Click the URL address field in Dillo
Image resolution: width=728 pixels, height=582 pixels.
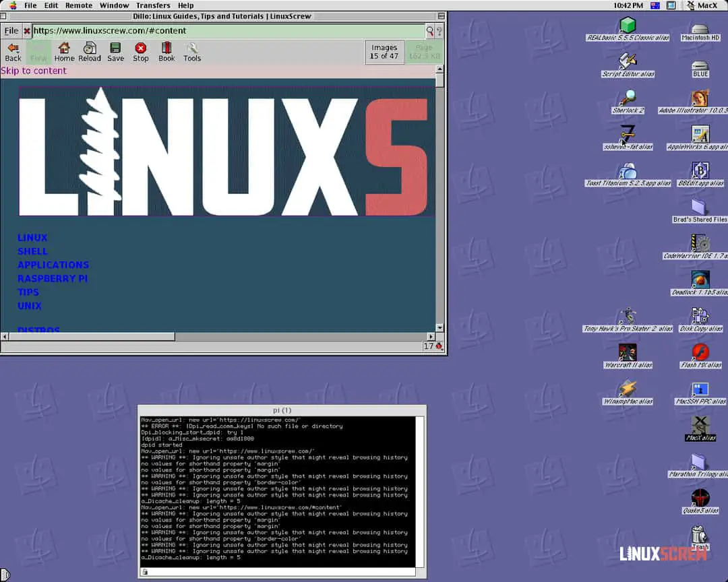pos(228,31)
